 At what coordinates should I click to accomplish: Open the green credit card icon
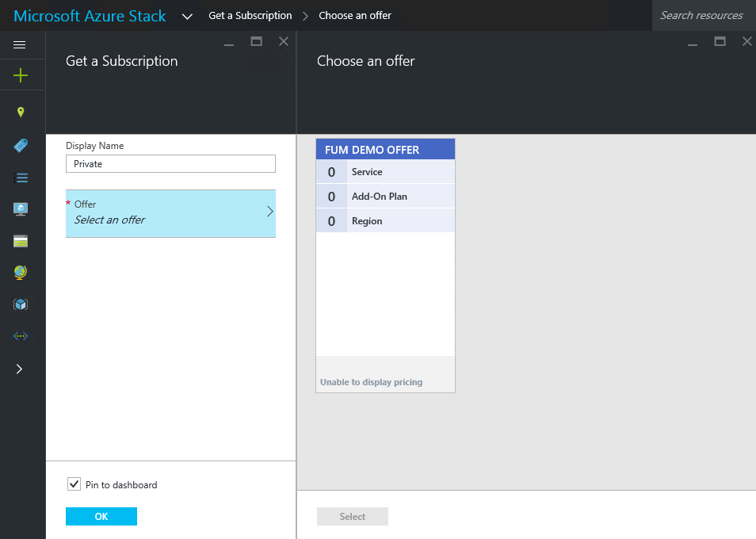21,241
